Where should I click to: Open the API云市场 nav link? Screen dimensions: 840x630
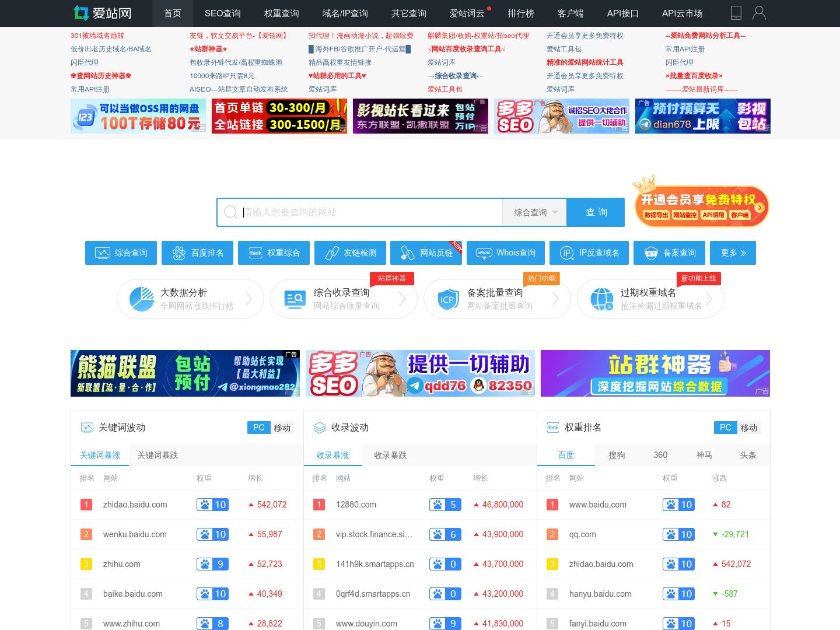pyautogui.click(x=682, y=13)
